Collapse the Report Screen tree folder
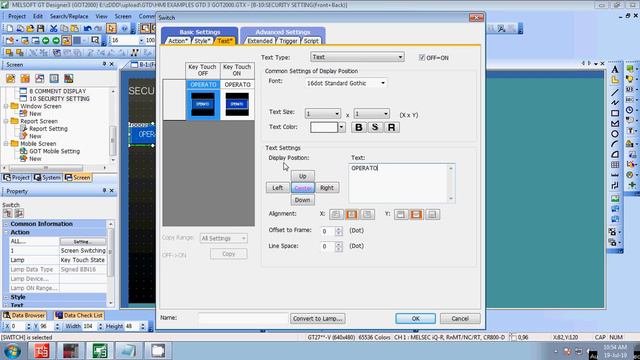The height and width of the screenshot is (360, 640). (6, 121)
